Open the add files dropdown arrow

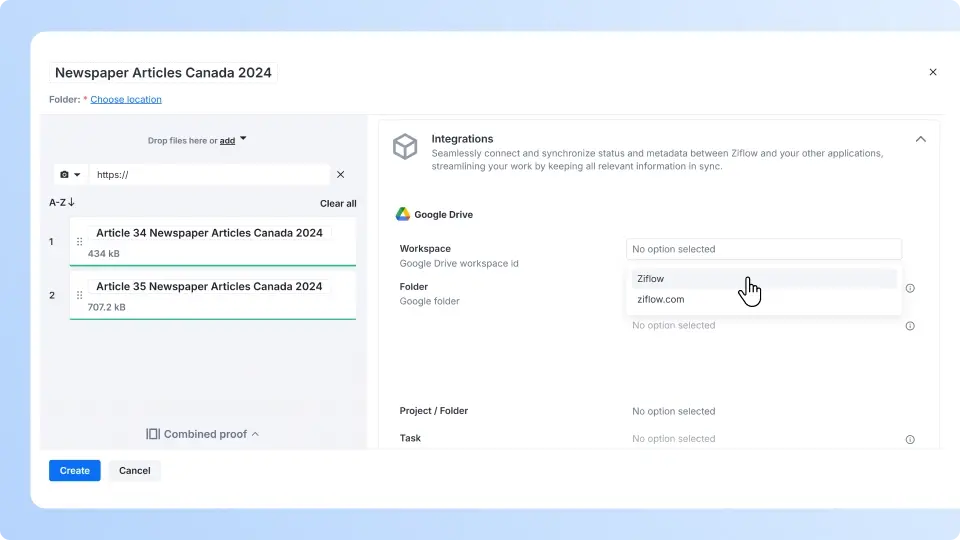pos(243,140)
